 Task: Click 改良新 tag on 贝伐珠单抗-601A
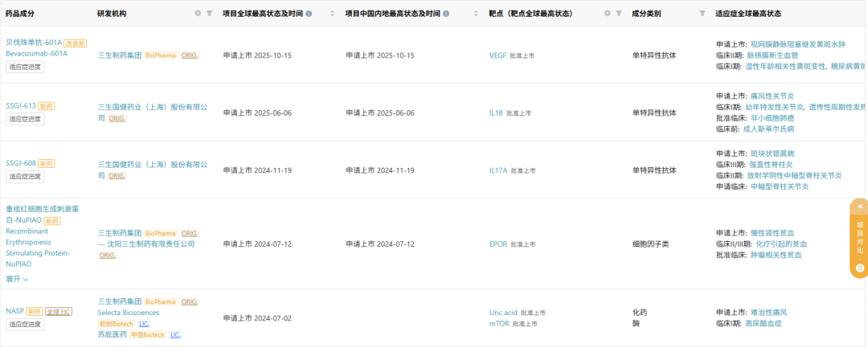76,43
